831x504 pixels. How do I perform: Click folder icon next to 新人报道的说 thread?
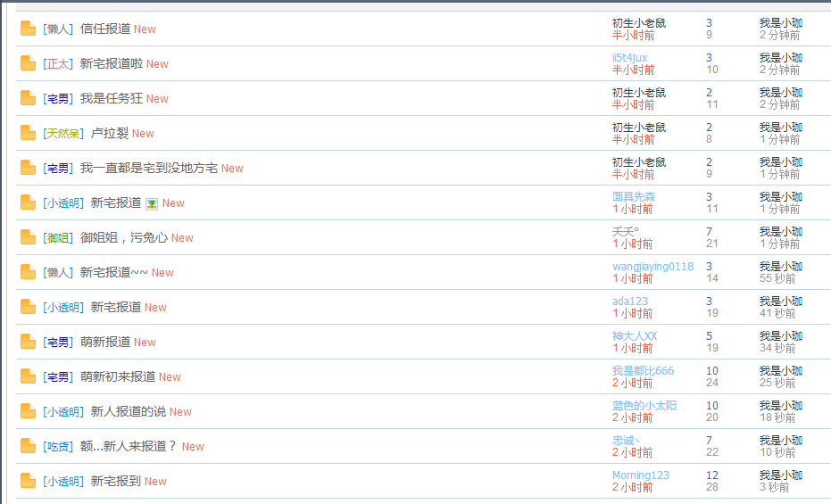click(28, 411)
